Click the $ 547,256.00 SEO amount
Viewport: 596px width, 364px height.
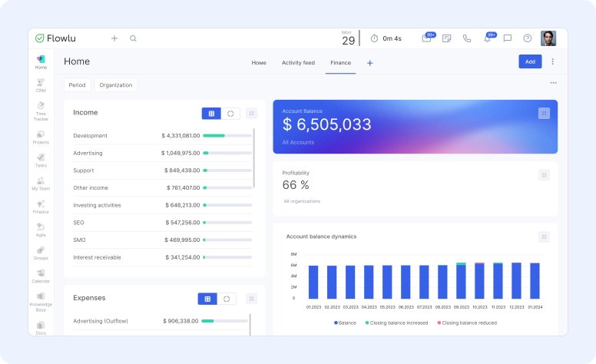(183, 223)
